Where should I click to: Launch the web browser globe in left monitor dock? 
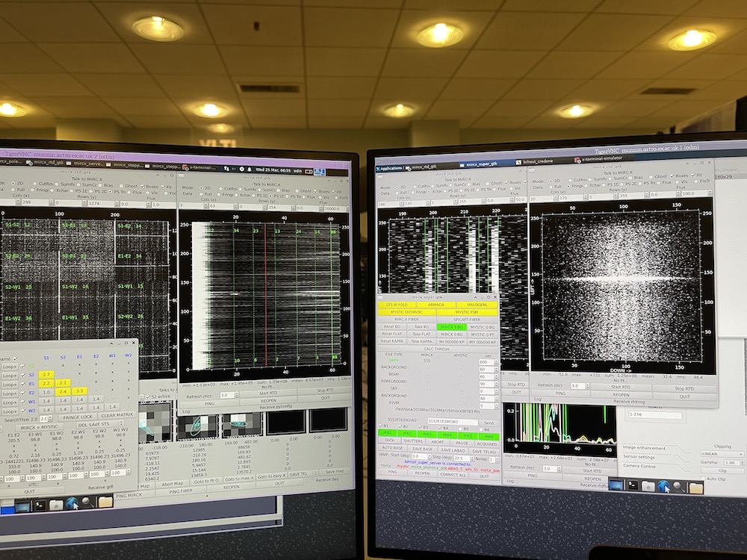pos(72,503)
